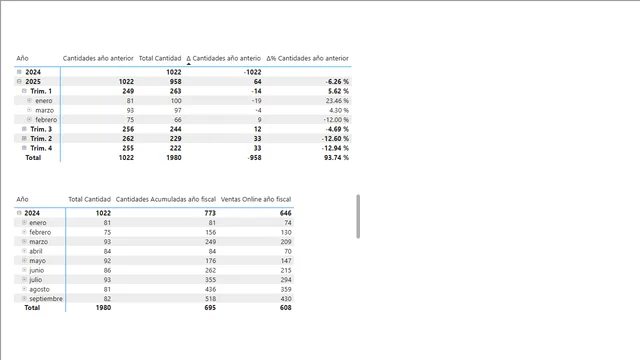Sort by 'Δ% Cantidades año anterior' column header
Image resolution: width=640 pixels, height=360 pixels.
point(307,58)
